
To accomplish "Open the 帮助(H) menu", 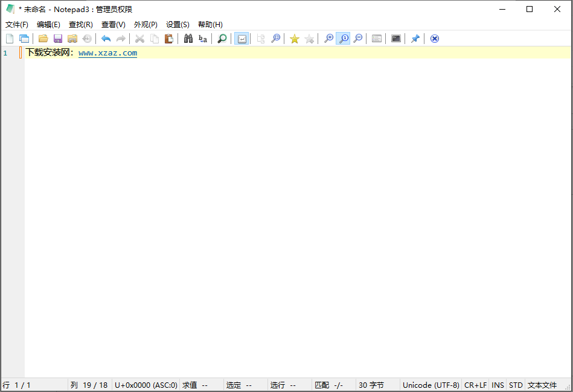I will pos(210,25).
